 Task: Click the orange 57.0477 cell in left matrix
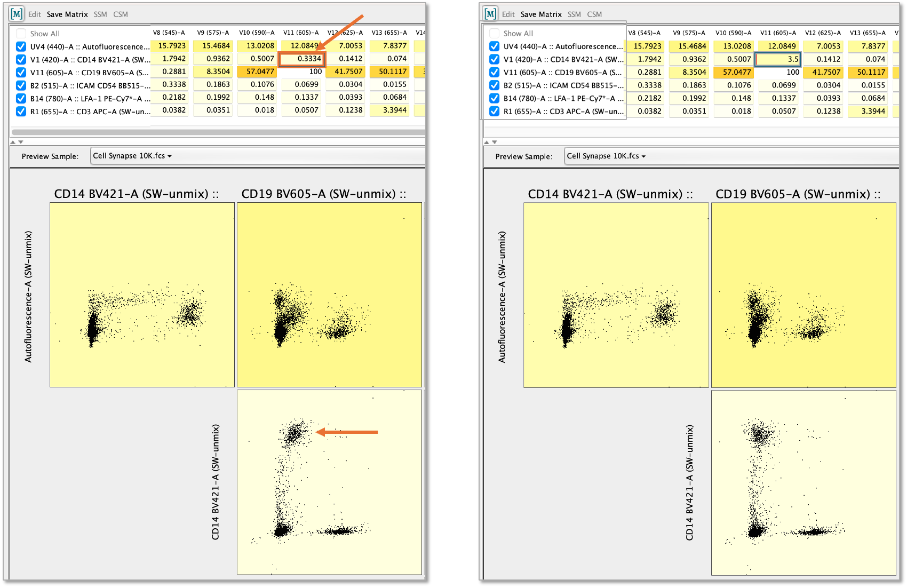point(258,71)
